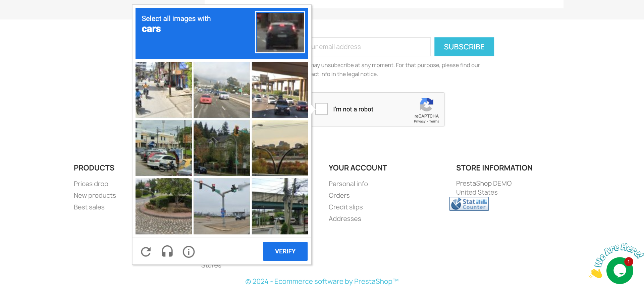This screenshot has width=644, height=293.
Task: Focus the email address input field
Action: 371,47
